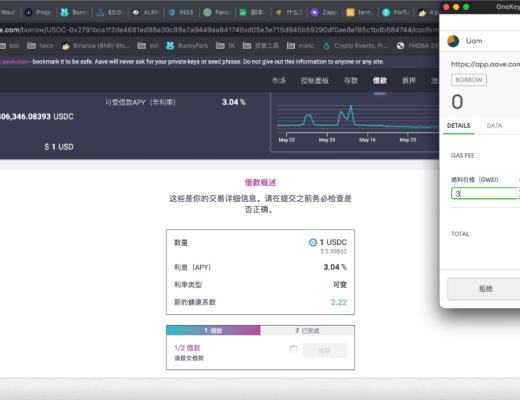
Task: Click the 1 USDC amount value
Action: 333,242
